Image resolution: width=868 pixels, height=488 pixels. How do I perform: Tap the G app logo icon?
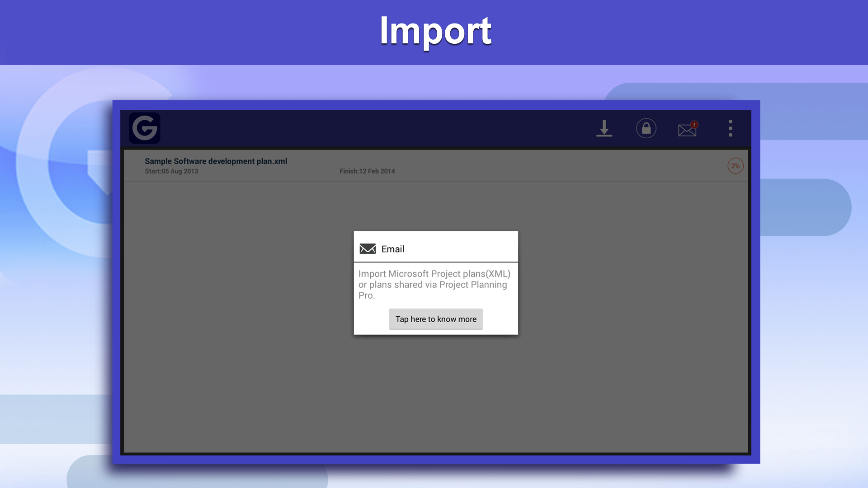144,128
